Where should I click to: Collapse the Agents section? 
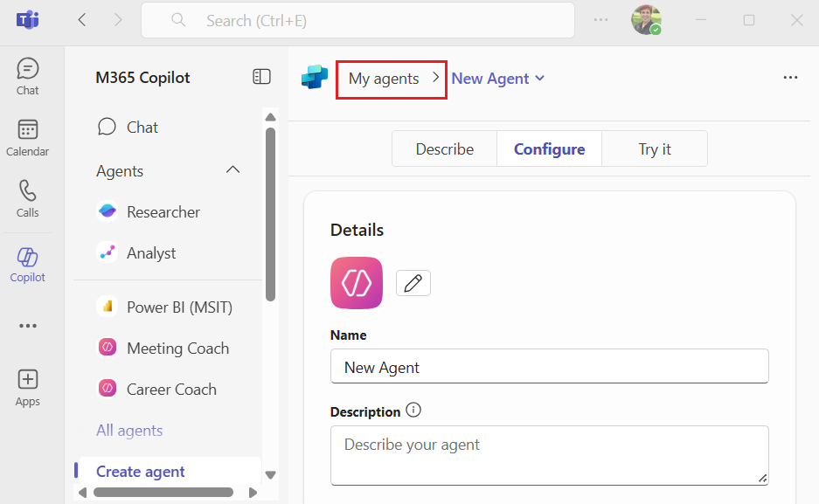coord(233,169)
